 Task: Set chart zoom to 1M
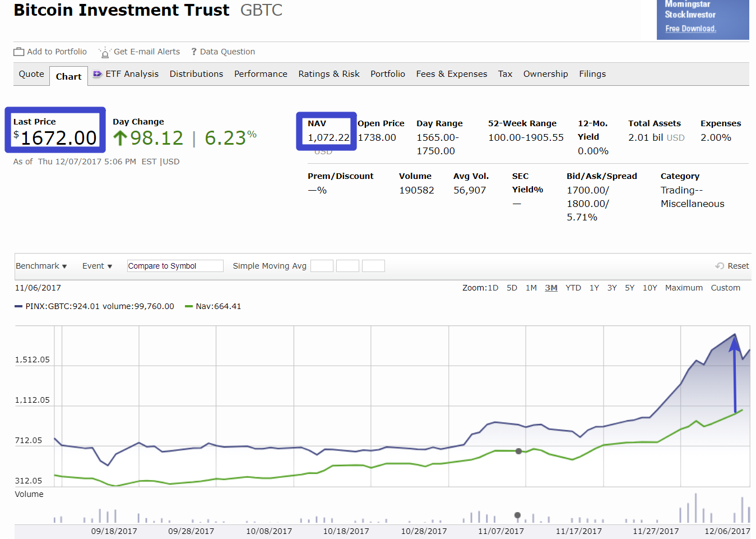pos(531,288)
